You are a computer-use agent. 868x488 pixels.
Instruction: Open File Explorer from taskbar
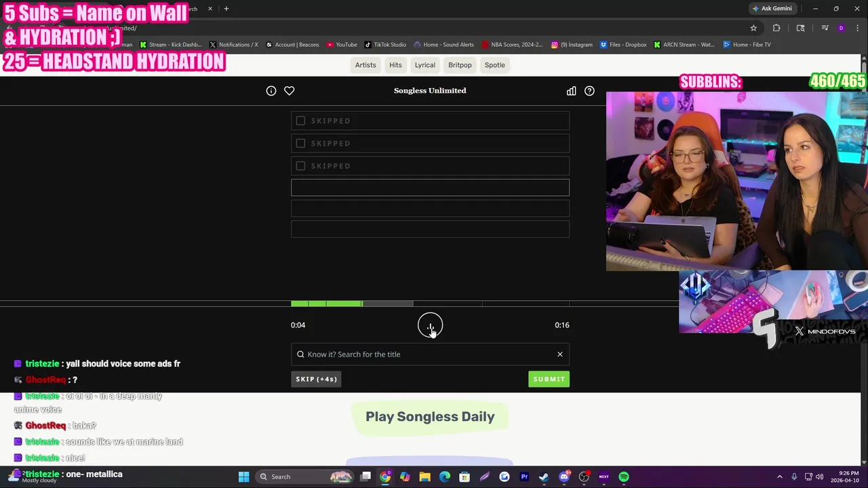coord(425,477)
